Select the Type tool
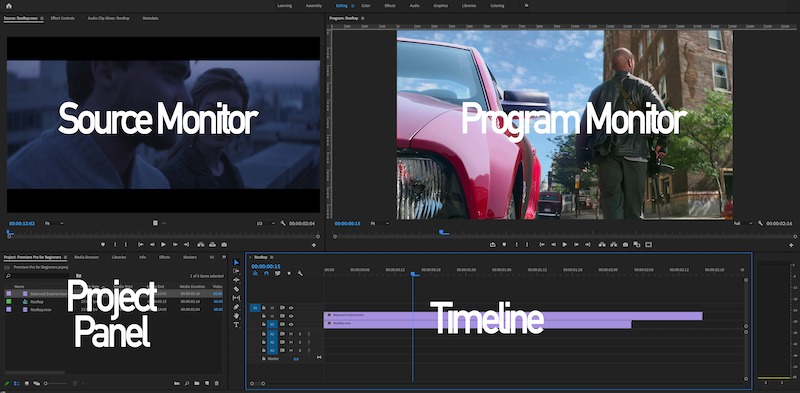The width and height of the screenshot is (800, 393). click(236, 325)
